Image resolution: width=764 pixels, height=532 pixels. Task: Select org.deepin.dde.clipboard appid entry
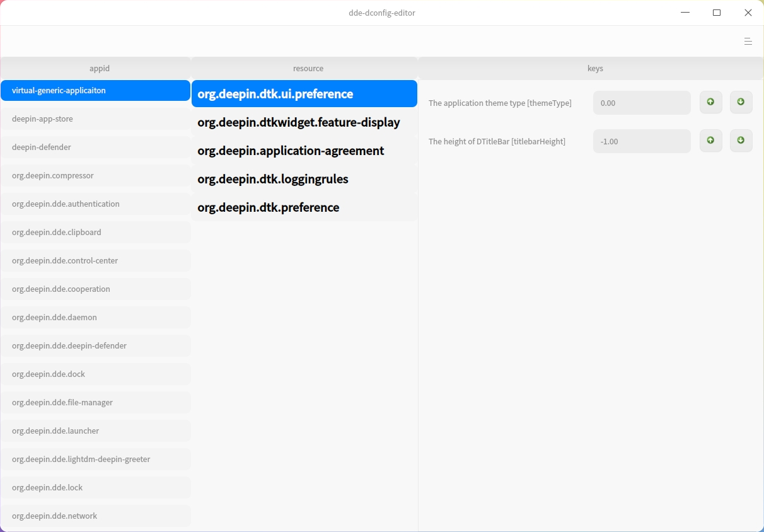coord(95,232)
